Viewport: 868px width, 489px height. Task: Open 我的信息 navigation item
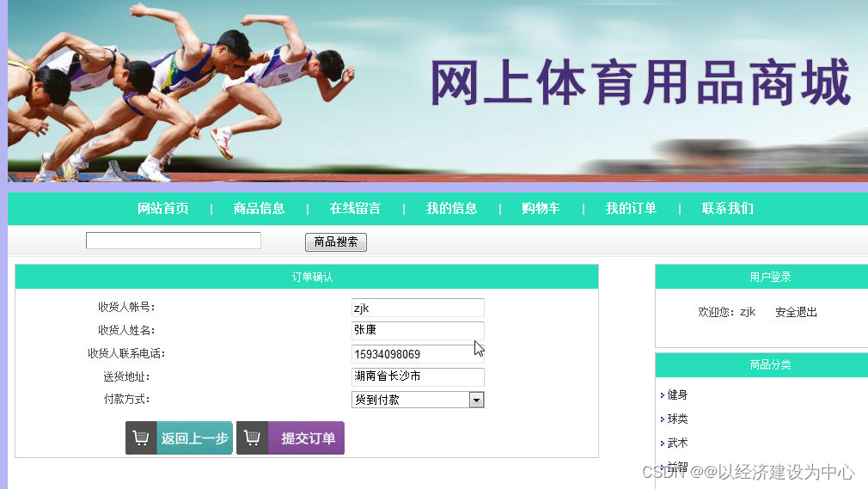(452, 208)
